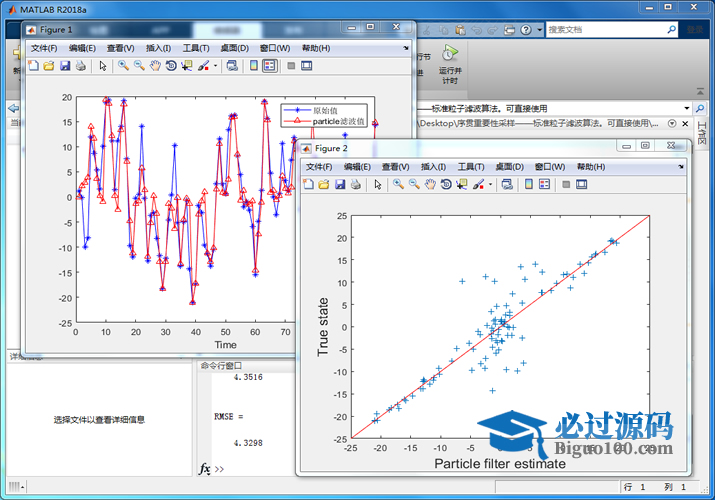This screenshot has width=715, height=500.
Task: Print Figure 1 with the printer icon
Action: click(81, 66)
